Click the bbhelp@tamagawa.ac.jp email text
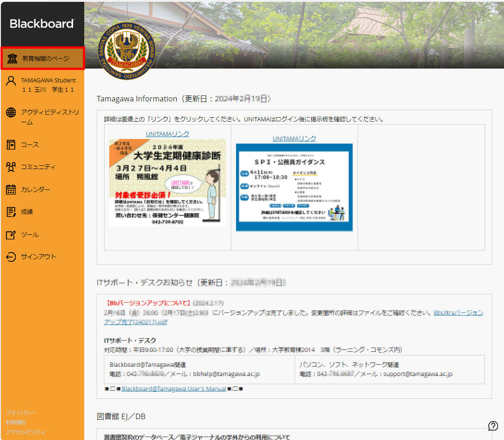Screen dimensions: 504x440 pos(226,374)
